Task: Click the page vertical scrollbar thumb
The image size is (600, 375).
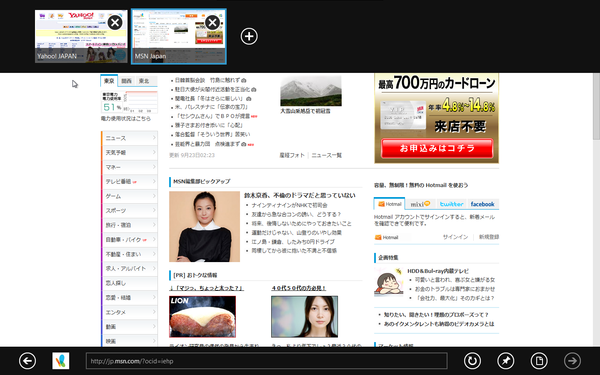Action: pyautogui.click(x=596, y=107)
